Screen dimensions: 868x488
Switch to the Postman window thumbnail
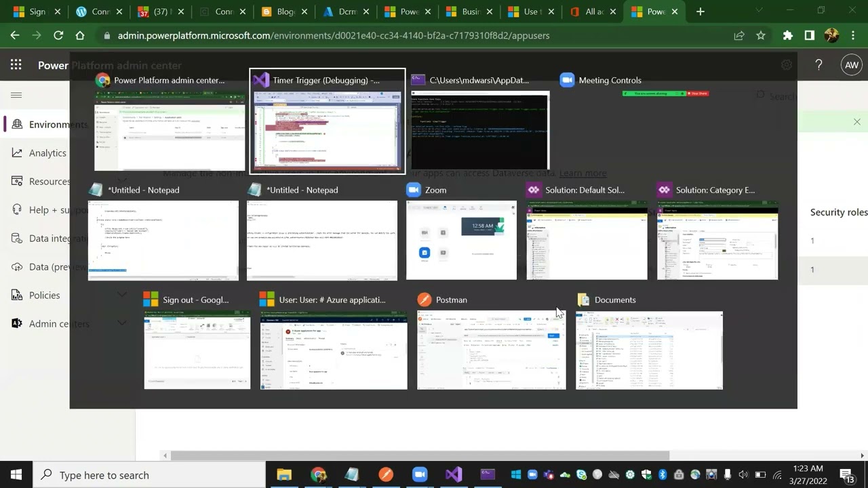(x=492, y=350)
